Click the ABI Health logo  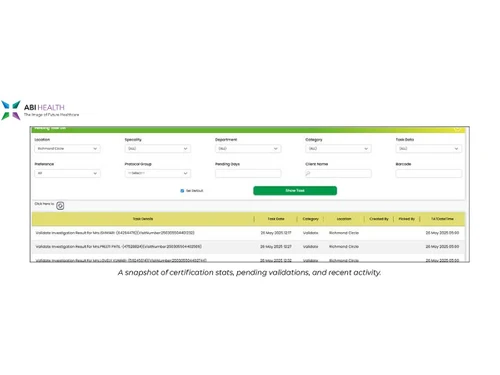point(40,110)
